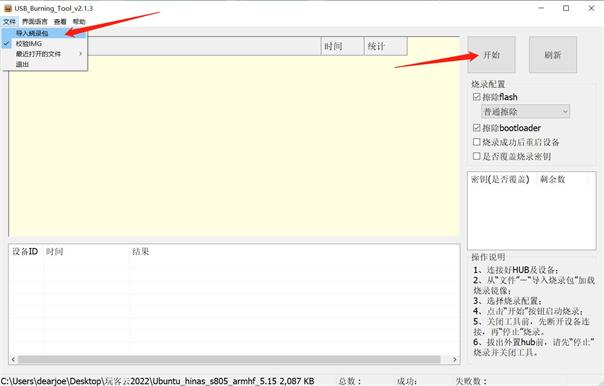604x386 pixels.
Task: Open the 帮助 menu
Action: pos(79,22)
